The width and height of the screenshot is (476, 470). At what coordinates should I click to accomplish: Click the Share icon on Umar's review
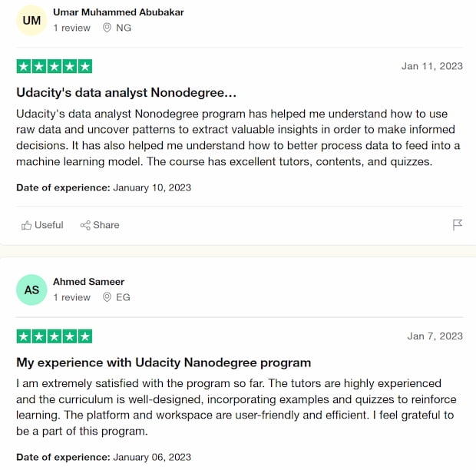[x=85, y=225]
